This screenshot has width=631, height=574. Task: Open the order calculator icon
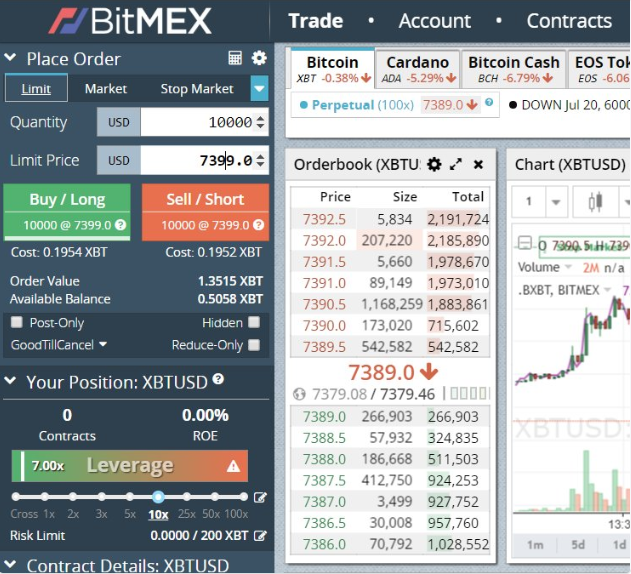point(235,58)
